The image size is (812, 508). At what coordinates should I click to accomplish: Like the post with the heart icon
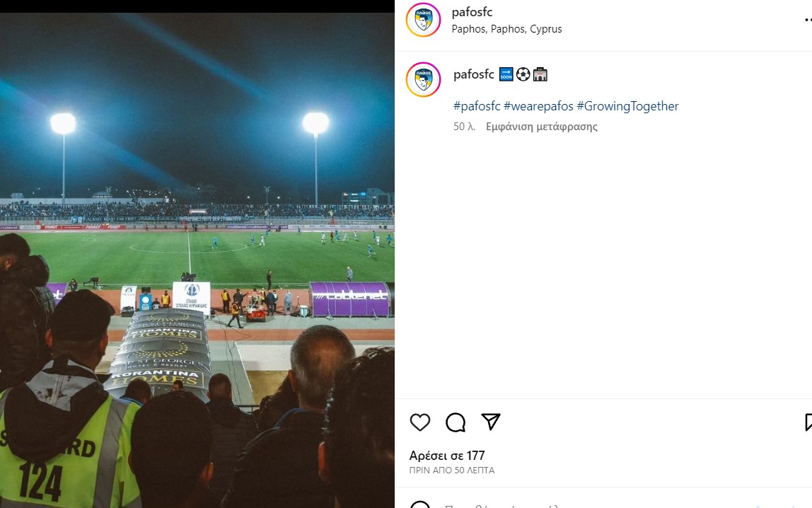click(420, 422)
